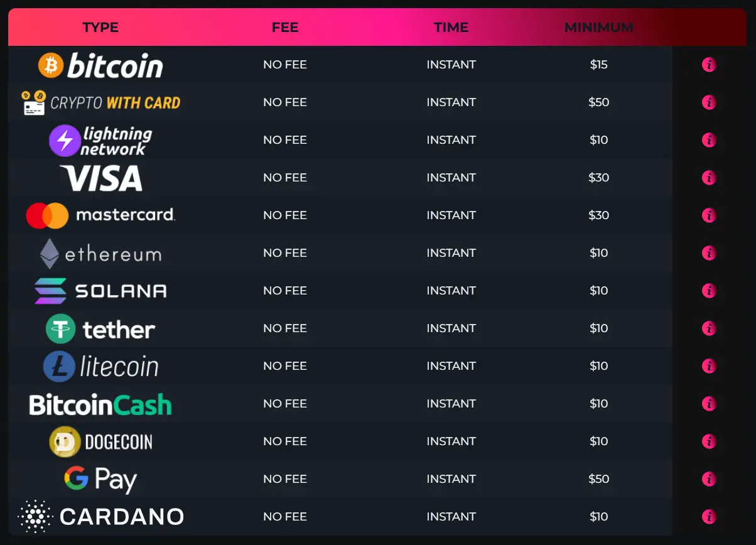The width and height of the screenshot is (756, 545).
Task: Click the Bitcoin Cash row entry
Action: pyautogui.click(x=100, y=404)
